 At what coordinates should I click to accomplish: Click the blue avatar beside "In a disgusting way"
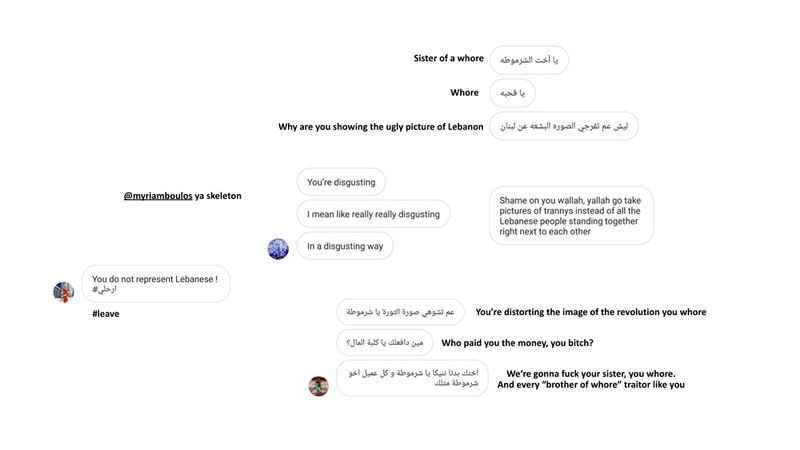coord(278,248)
